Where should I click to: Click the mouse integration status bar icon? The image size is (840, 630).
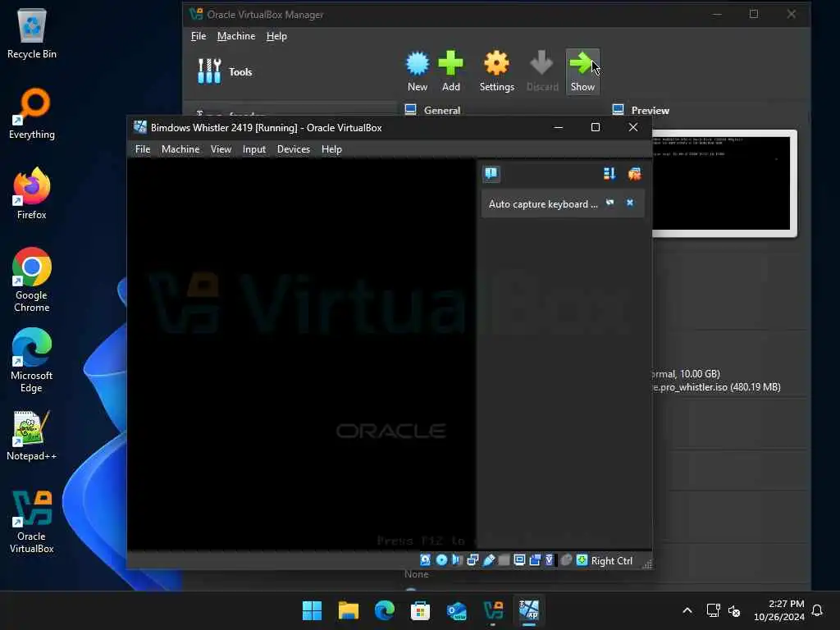coord(566,559)
